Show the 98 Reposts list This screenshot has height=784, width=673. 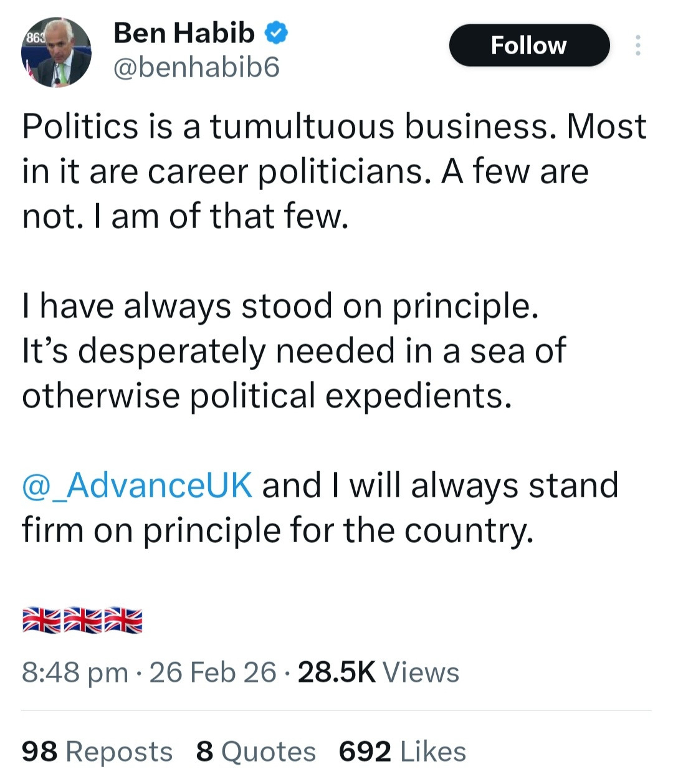(x=97, y=752)
